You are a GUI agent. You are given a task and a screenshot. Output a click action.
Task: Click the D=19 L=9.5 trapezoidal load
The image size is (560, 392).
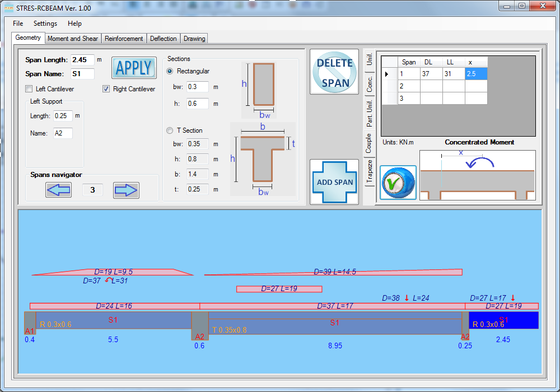coord(113,272)
